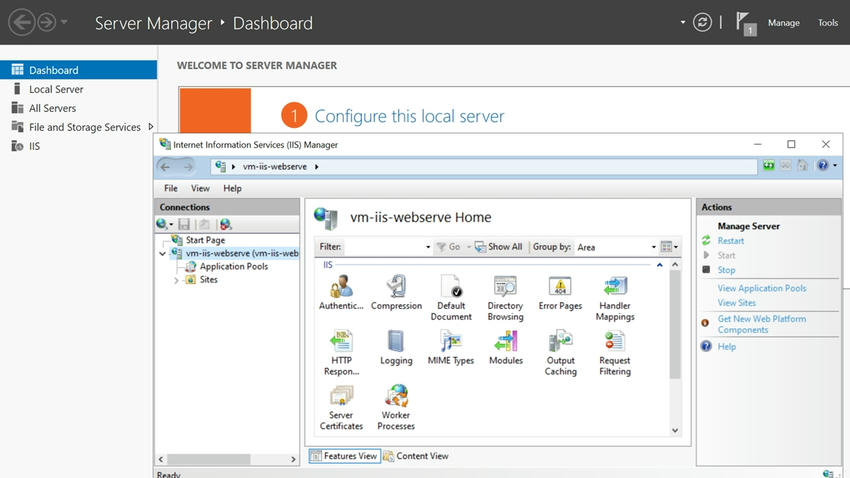Click the Stop action link
The width and height of the screenshot is (850, 478).
[726, 270]
